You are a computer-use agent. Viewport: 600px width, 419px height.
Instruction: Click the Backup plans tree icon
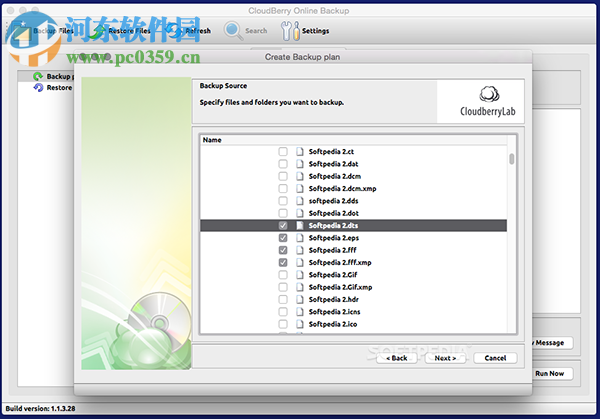[38, 77]
